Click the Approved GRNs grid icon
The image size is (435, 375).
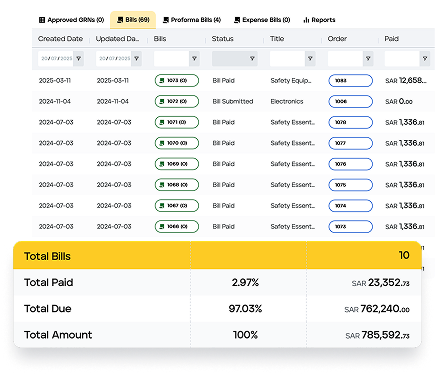coord(42,20)
